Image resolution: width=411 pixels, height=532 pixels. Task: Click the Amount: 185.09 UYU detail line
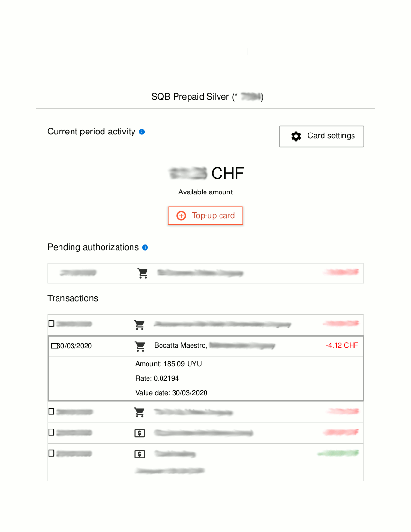tap(168, 364)
